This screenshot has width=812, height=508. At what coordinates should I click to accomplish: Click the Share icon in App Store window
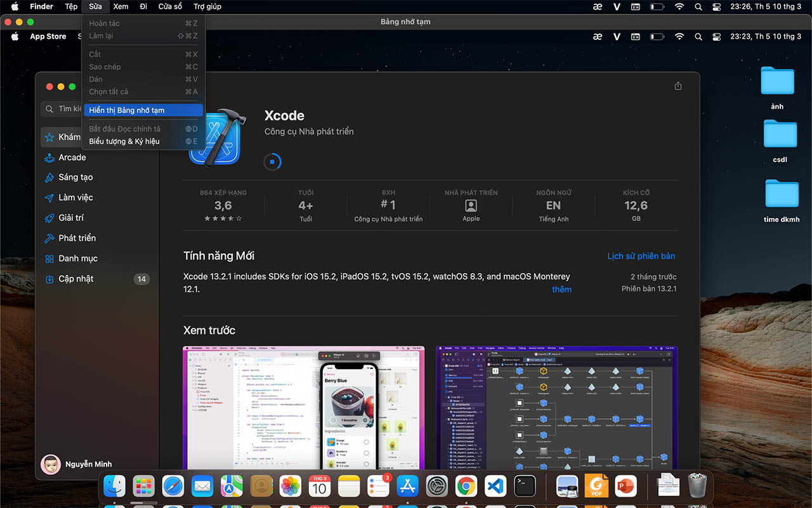coord(678,86)
